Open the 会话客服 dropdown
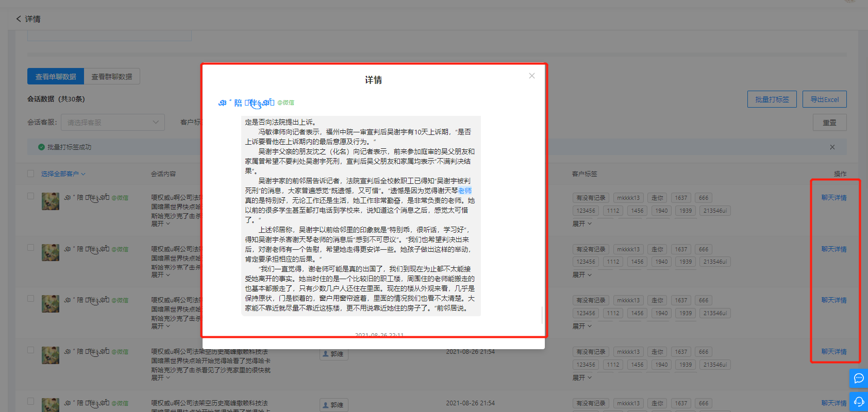This screenshot has height=412, width=868. pyautogui.click(x=113, y=123)
